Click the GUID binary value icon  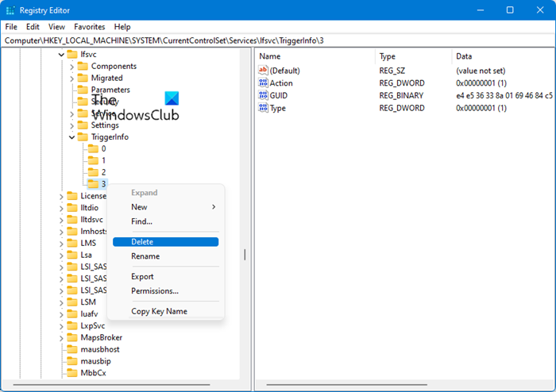coord(263,95)
